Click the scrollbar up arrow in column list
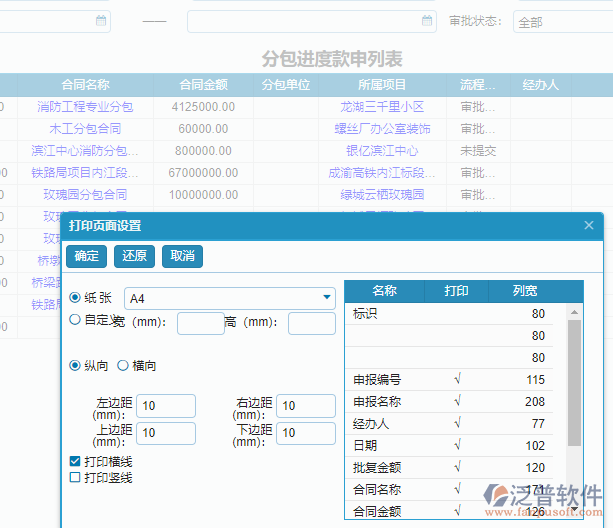 (574, 312)
